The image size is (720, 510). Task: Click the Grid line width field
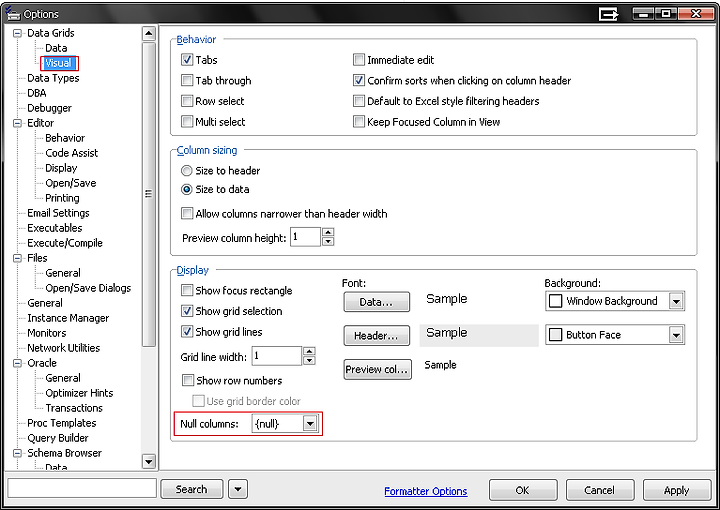click(276, 356)
